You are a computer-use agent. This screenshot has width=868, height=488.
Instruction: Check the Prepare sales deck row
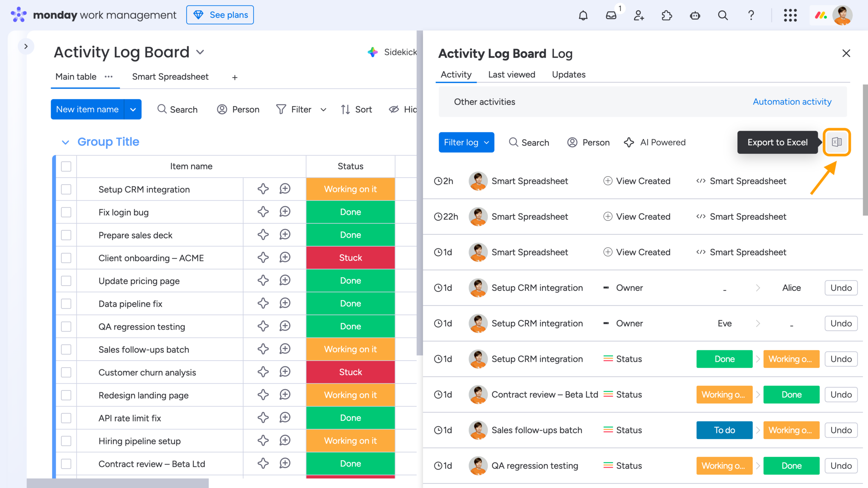66,235
